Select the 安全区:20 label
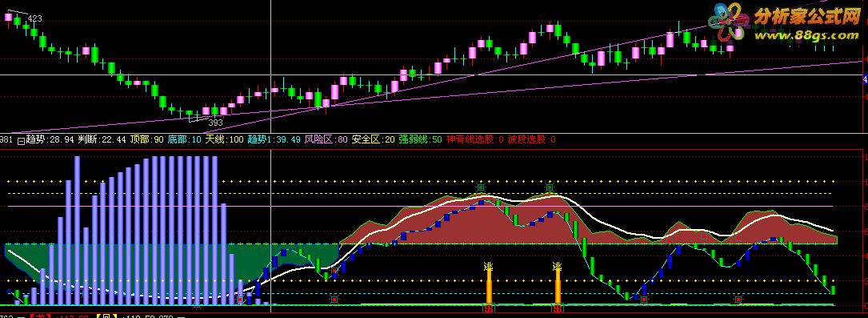The height and width of the screenshot is (318, 868). [x=373, y=139]
